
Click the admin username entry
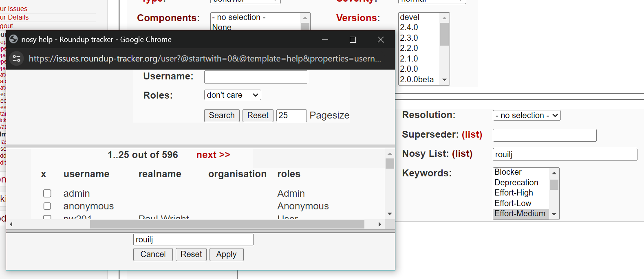[x=77, y=193]
